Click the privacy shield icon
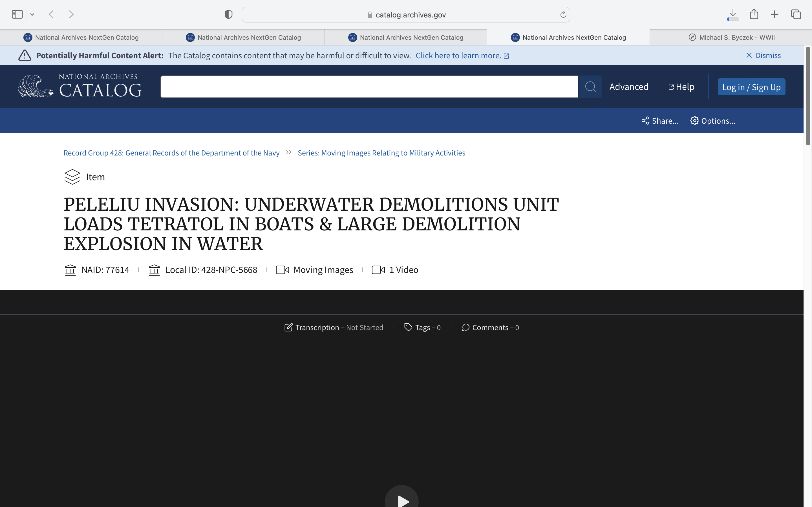Viewport: 812px width, 507px height. (228, 14)
